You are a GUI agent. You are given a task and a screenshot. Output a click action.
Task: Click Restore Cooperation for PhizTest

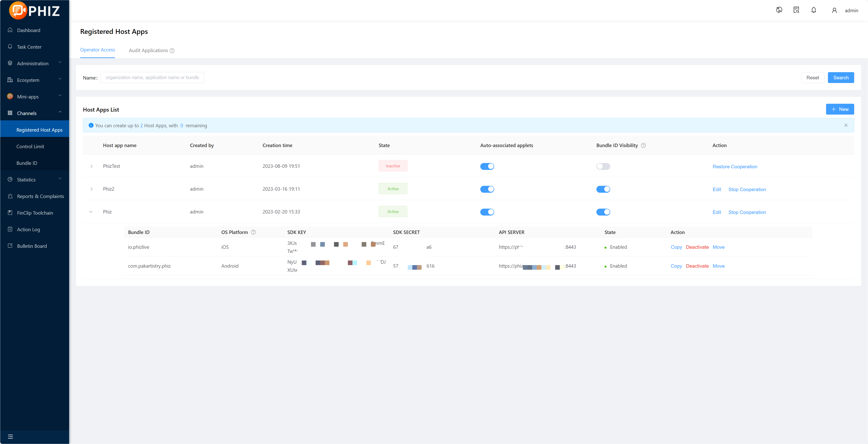735,166
